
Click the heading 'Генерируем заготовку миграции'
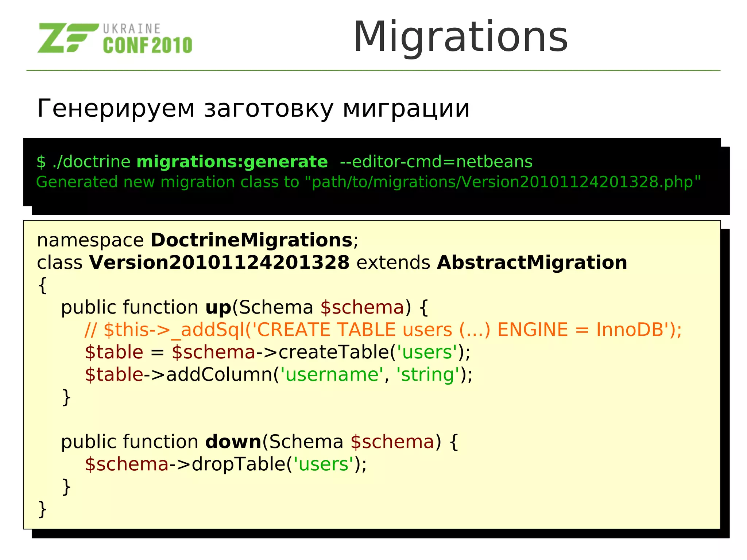click(x=253, y=108)
